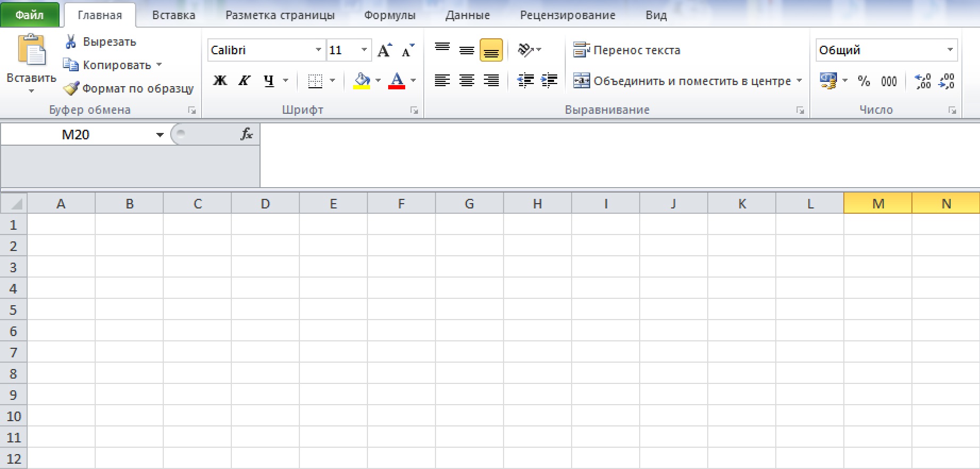980x469 pixels.
Task: Open Шрифт group dialog launcher
Action: [414, 111]
